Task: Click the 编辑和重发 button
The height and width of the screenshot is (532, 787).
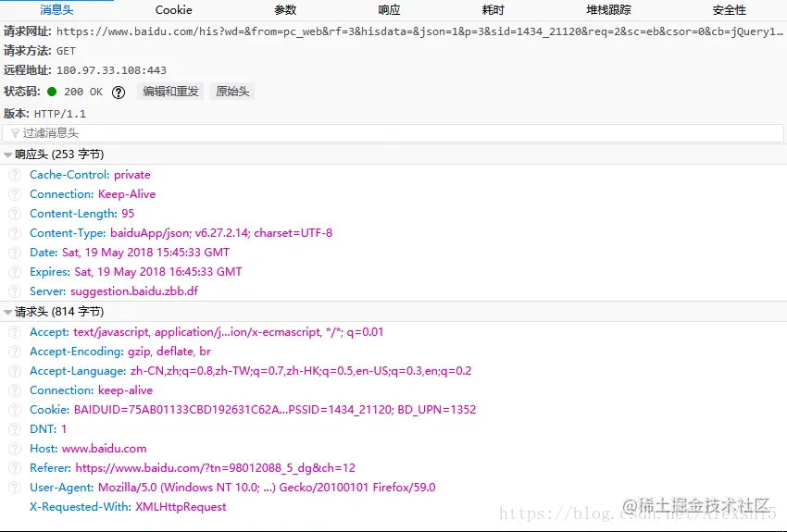Action: (x=170, y=92)
